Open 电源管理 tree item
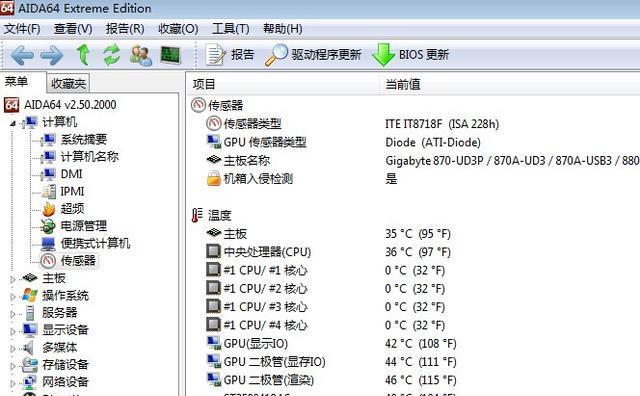This screenshot has width=640, height=396. tap(84, 226)
